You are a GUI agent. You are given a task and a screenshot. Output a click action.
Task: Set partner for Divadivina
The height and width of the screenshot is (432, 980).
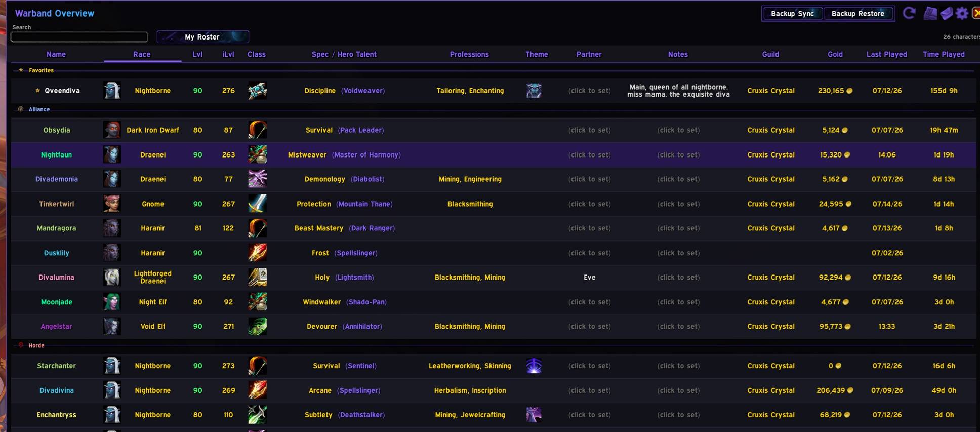(x=589, y=390)
